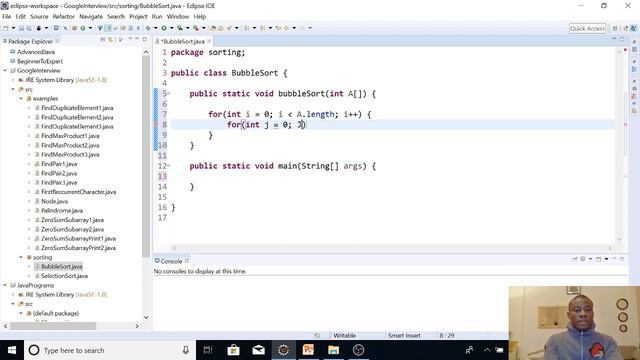Open the Edit menu
Screen dimensions: 640x360
point(20,16)
